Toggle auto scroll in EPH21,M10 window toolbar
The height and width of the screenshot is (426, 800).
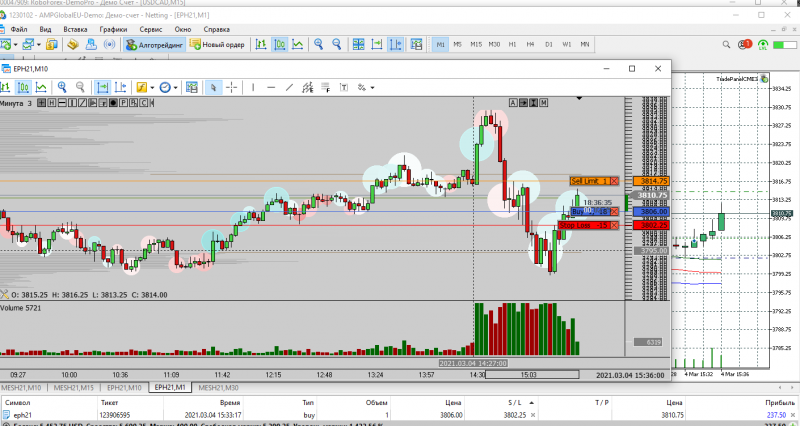[103, 88]
